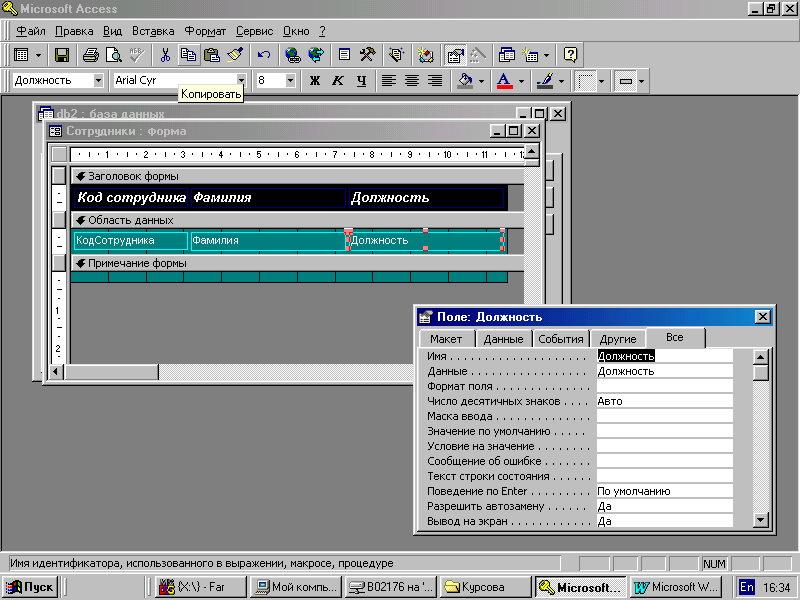Click the Пуск start button
Viewport: 800px width, 600px height.
click(30, 587)
